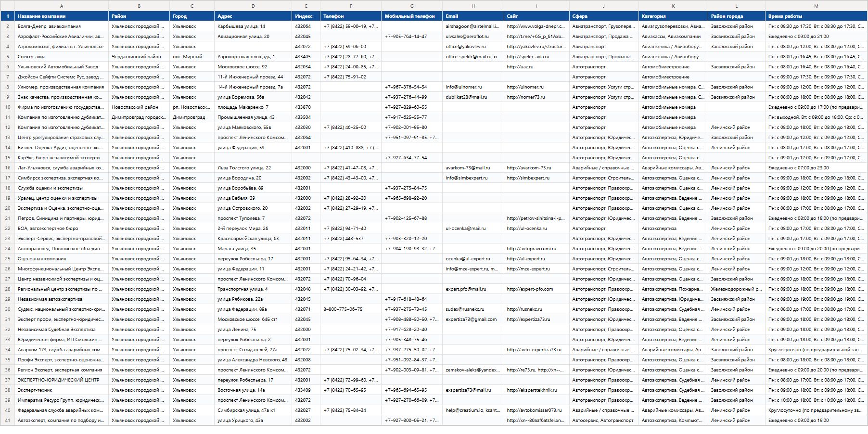Viewport: 868px width, 434px height.
Task: Click the address "Льва Толстого улица, 22"
Action: 253,168
